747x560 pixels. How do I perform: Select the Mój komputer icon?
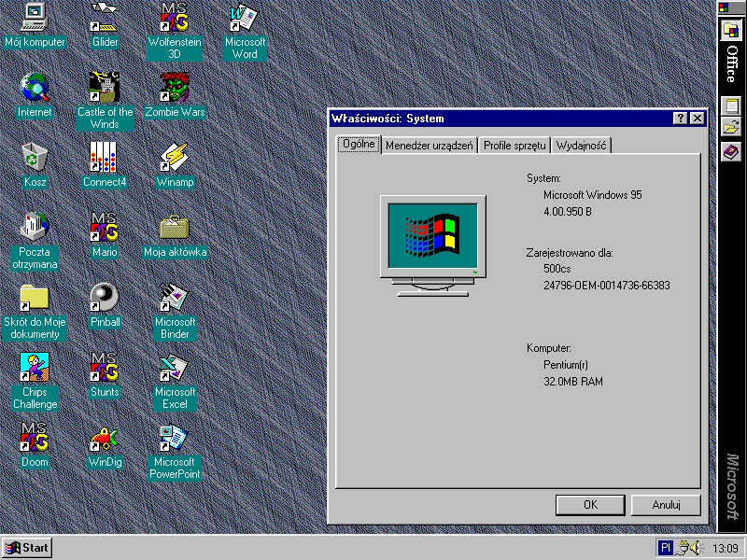tap(35, 18)
